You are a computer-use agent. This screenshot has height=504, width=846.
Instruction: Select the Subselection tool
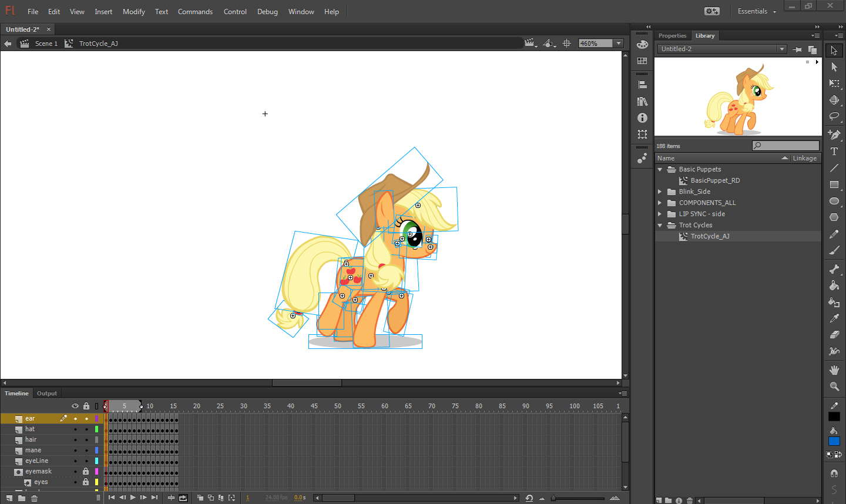[834, 67]
